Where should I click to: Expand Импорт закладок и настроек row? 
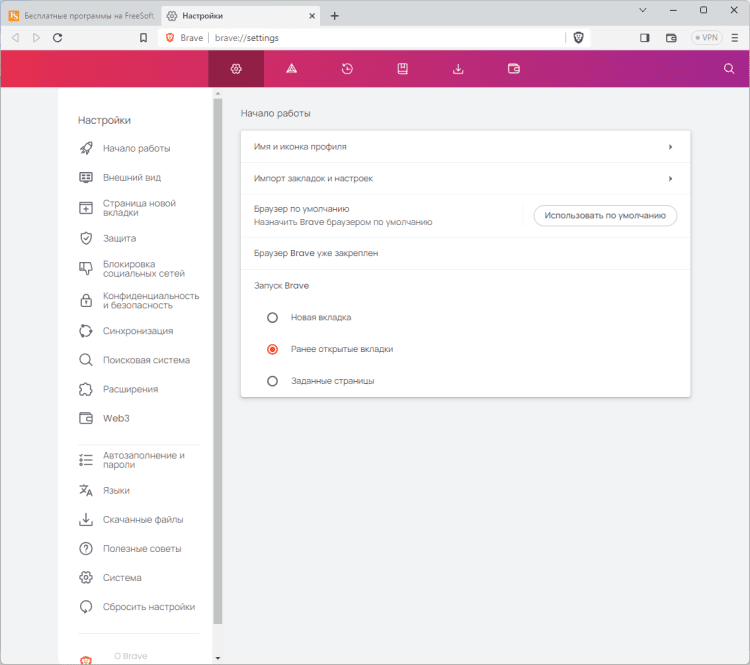[465, 178]
